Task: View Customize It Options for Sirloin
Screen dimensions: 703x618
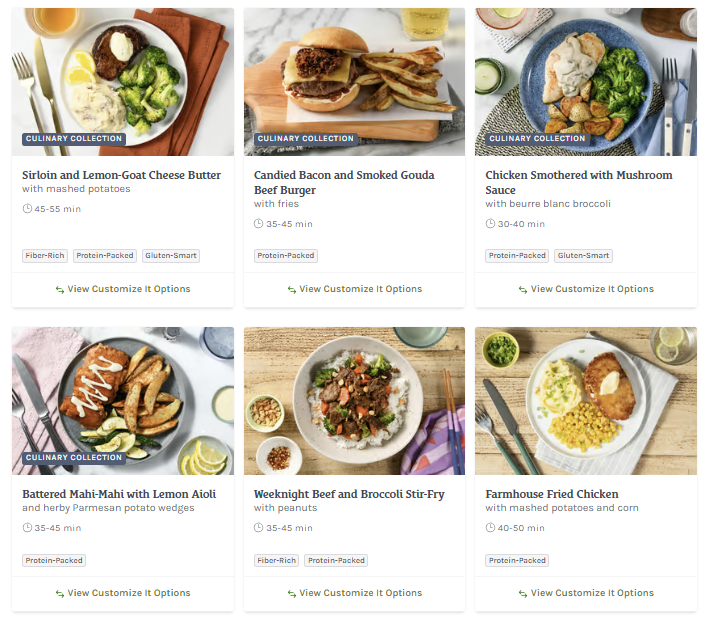Action: tap(123, 289)
